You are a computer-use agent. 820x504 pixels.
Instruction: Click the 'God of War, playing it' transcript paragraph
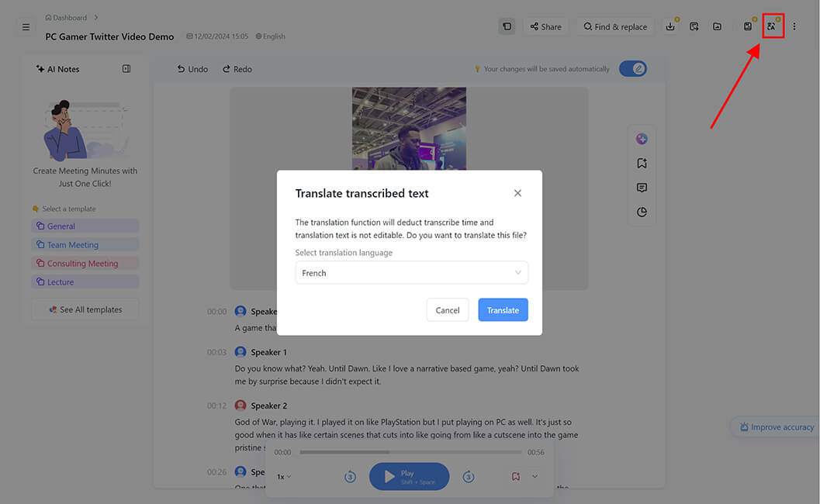tap(407, 435)
